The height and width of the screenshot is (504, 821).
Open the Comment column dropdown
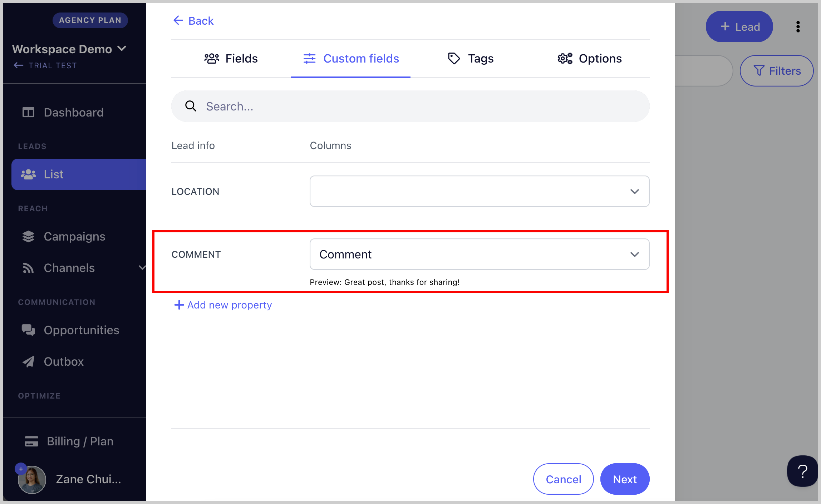[479, 254]
